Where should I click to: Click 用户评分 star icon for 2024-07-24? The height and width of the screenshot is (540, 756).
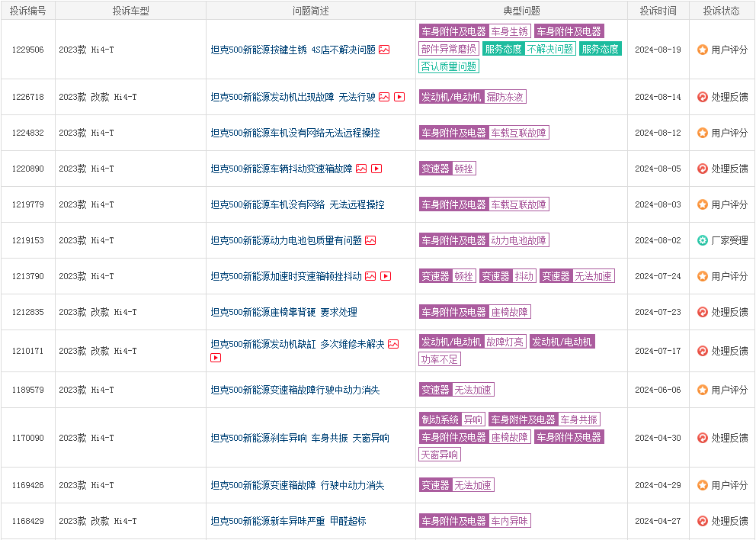click(703, 277)
